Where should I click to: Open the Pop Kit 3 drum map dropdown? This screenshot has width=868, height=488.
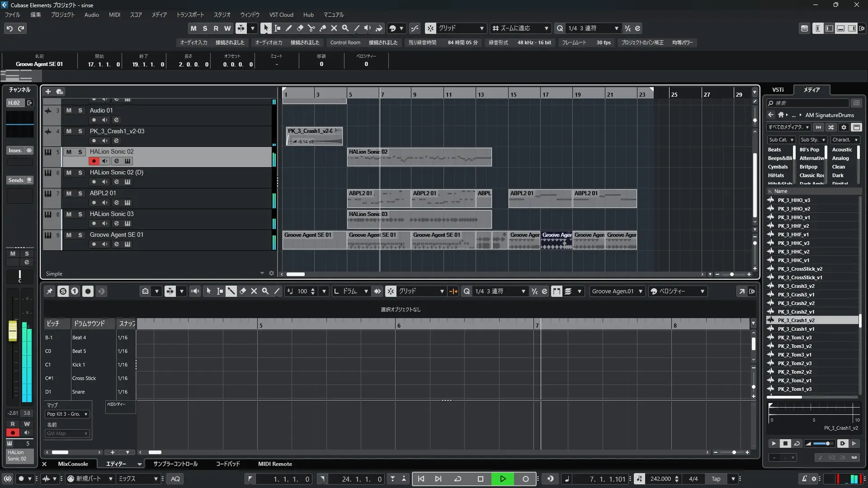(67, 414)
